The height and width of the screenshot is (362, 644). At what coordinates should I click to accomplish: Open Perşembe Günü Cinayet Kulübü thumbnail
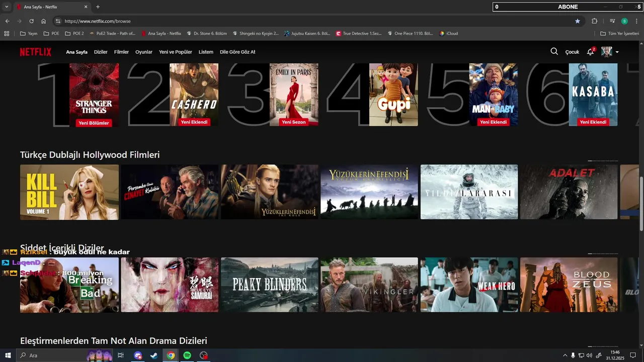pyautogui.click(x=170, y=192)
